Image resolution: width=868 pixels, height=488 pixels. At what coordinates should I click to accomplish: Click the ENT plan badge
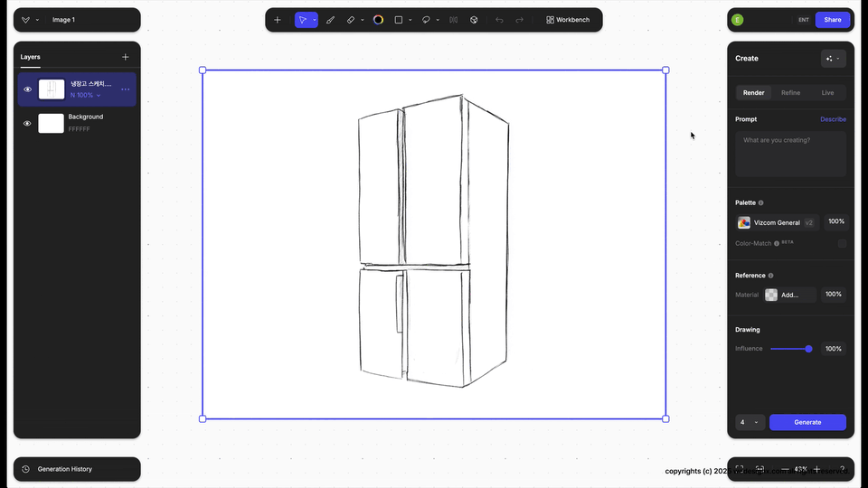pos(803,20)
